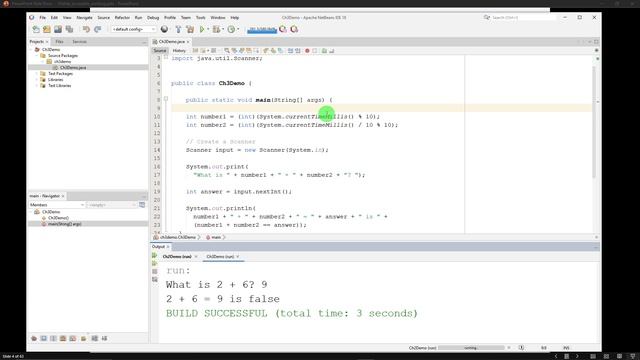Click the red breakpoint dot in editor toolbar

(x=307, y=51)
